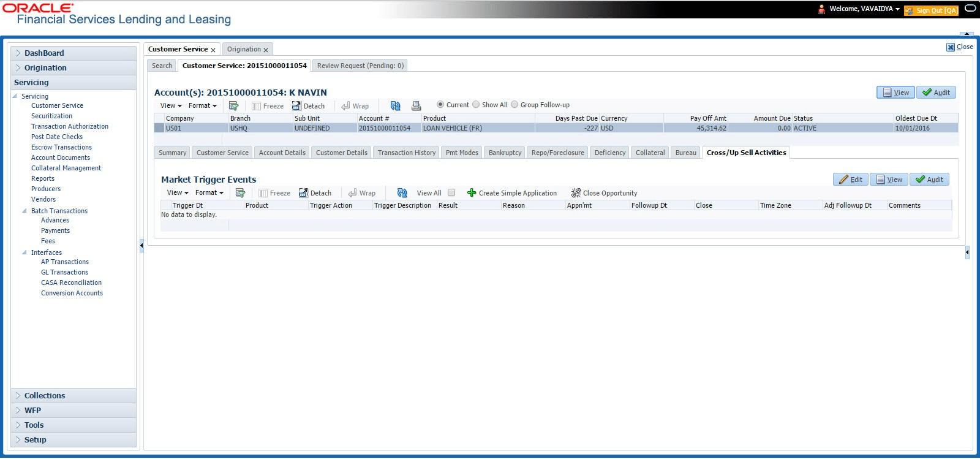
Task: Click the Close Opportunity icon
Action: 576,192
